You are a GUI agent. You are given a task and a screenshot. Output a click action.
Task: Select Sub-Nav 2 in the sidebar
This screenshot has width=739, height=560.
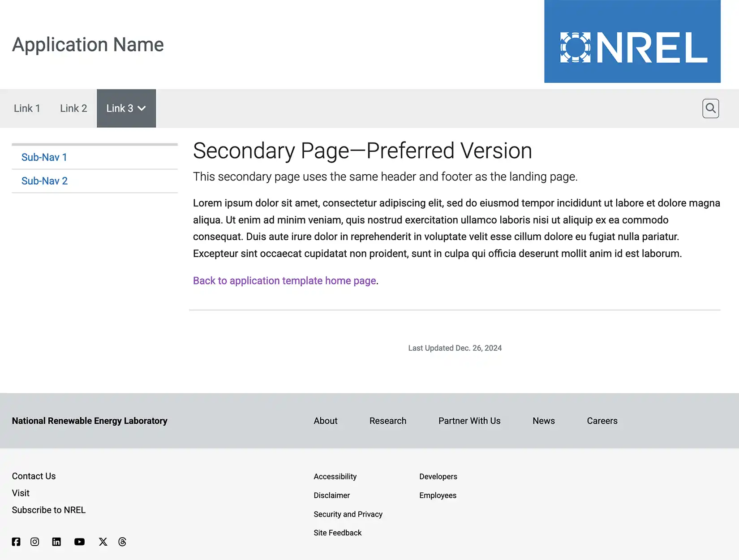point(44,181)
